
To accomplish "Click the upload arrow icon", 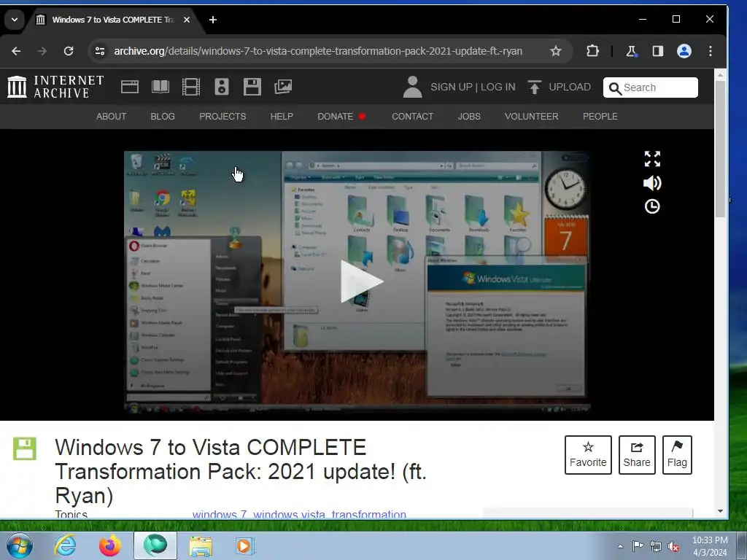I will click(534, 87).
